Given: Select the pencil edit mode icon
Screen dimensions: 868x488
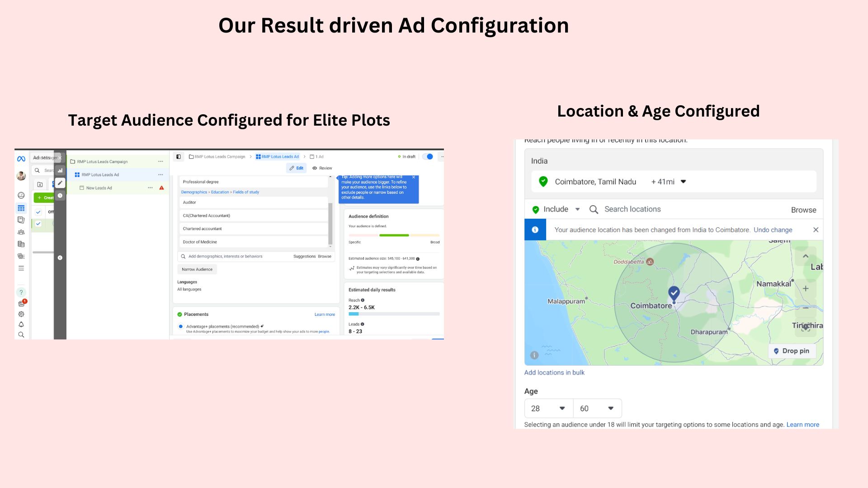Looking at the screenshot, I should 60,183.
